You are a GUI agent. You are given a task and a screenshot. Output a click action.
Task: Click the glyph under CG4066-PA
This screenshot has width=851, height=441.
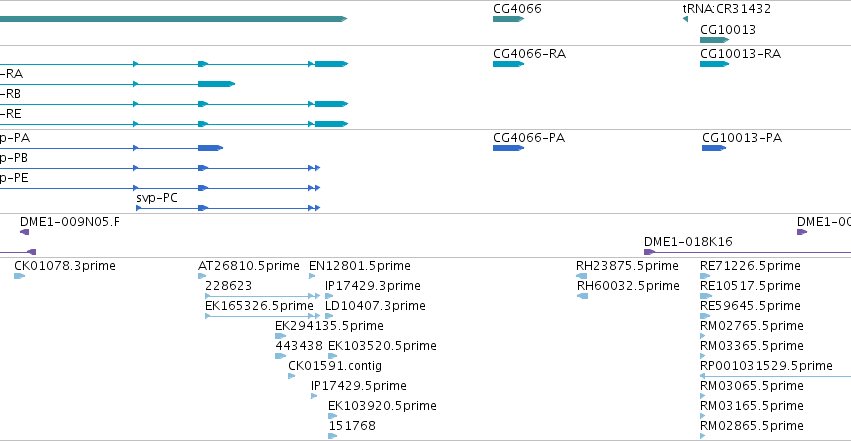click(x=509, y=148)
